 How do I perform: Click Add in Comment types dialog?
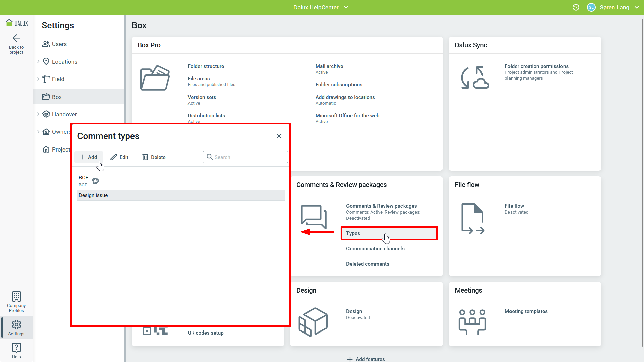coord(88,157)
